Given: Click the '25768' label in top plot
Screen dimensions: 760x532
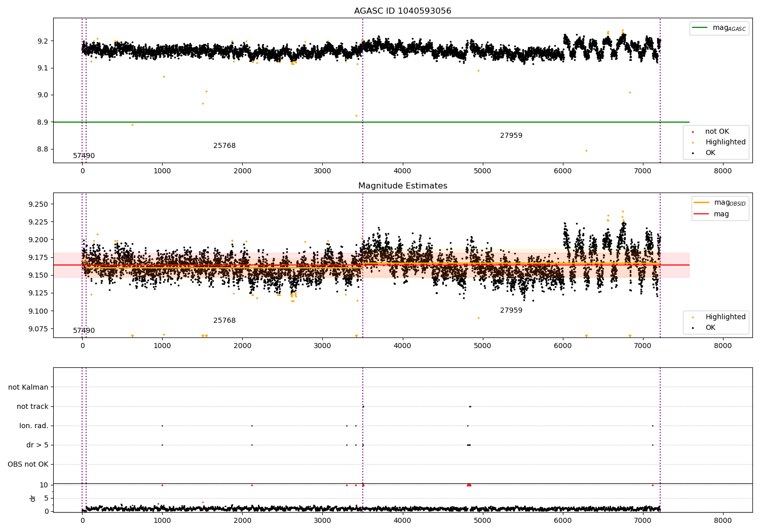Looking at the screenshot, I should click(x=224, y=146).
